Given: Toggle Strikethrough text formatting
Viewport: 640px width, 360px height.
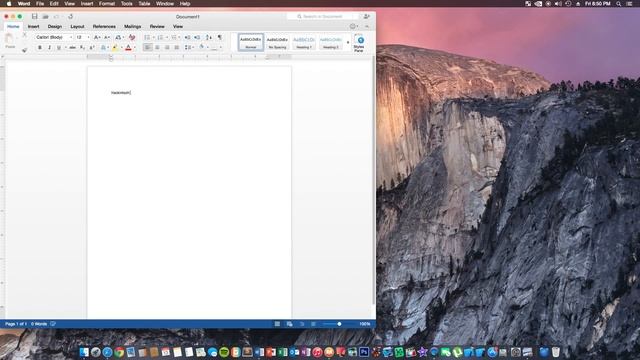Looking at the screenshot, I should pyautogui.click(x=72, y=48).
